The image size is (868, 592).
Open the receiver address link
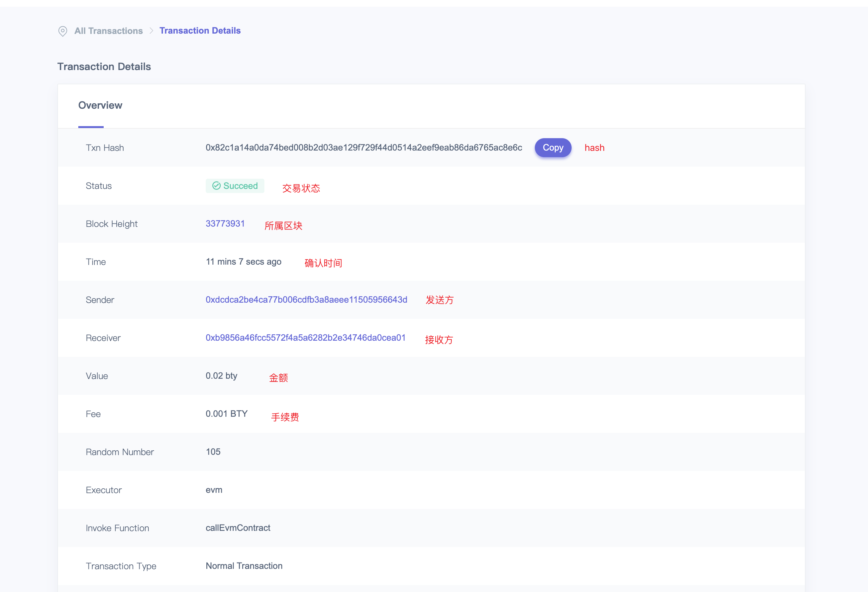pos(305,338)
